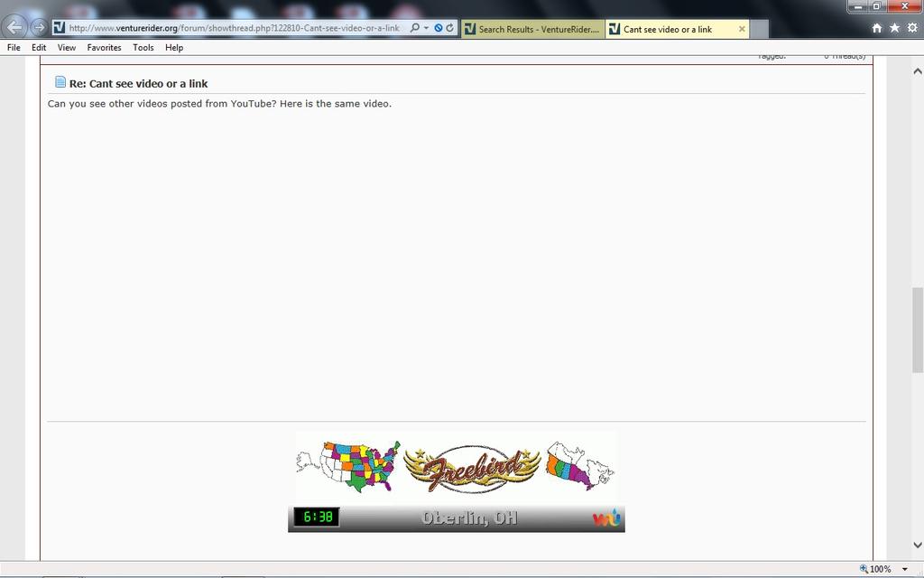Click the browser Forward arrow button

[39, 28]
